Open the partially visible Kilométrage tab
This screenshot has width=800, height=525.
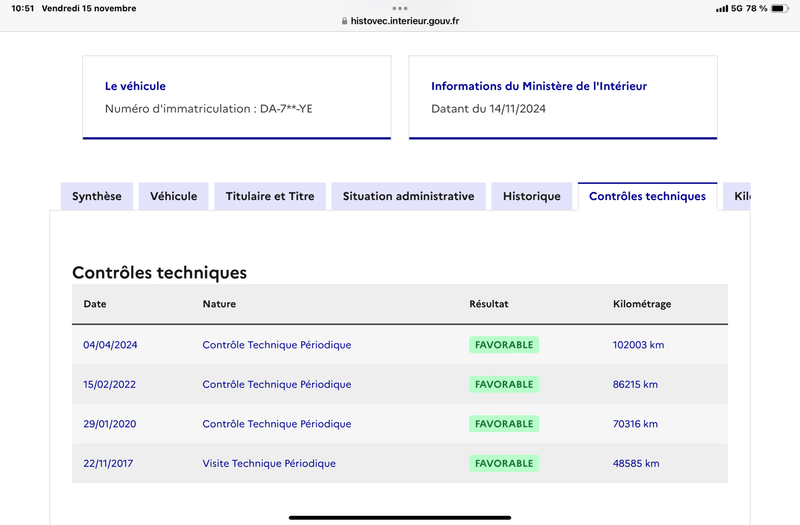pos(737,196)
